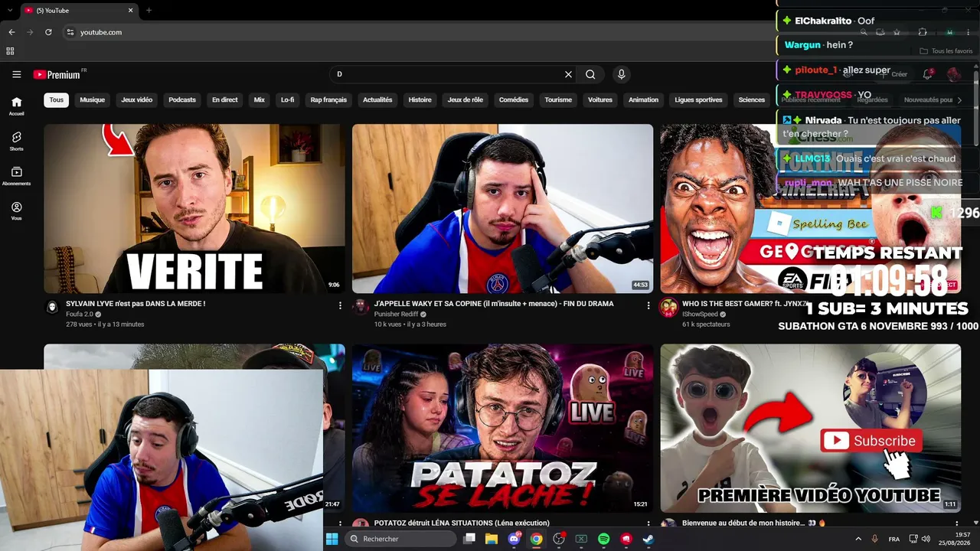Filter by Actualités chip
The width and height of the screenshot is (980, 551).
pyautogui.click(x=377, y=99)
